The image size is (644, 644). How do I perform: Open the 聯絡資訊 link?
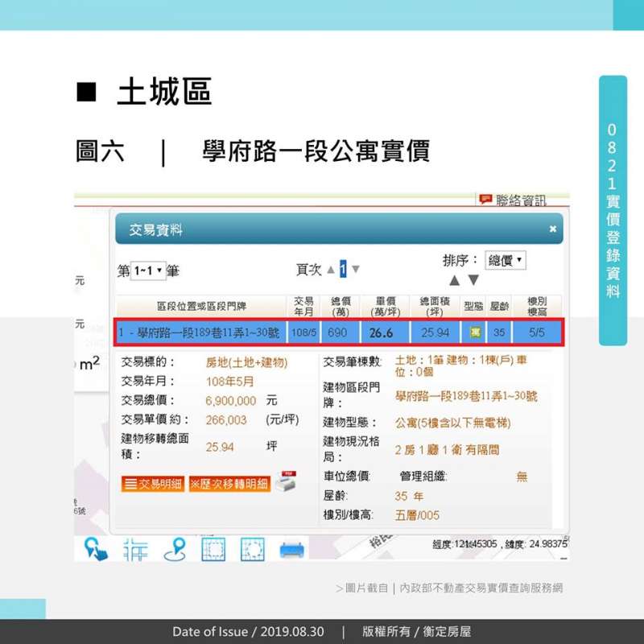click(x=521, y=200)
